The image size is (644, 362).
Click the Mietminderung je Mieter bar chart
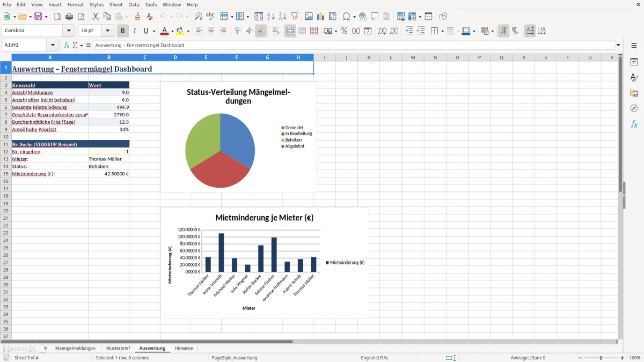(265, 263)
